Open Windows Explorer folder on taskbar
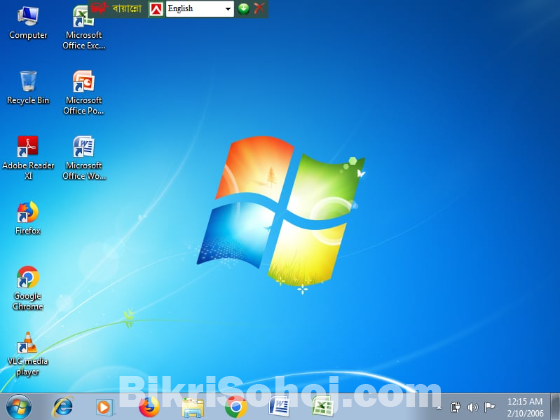 (193, 408)
